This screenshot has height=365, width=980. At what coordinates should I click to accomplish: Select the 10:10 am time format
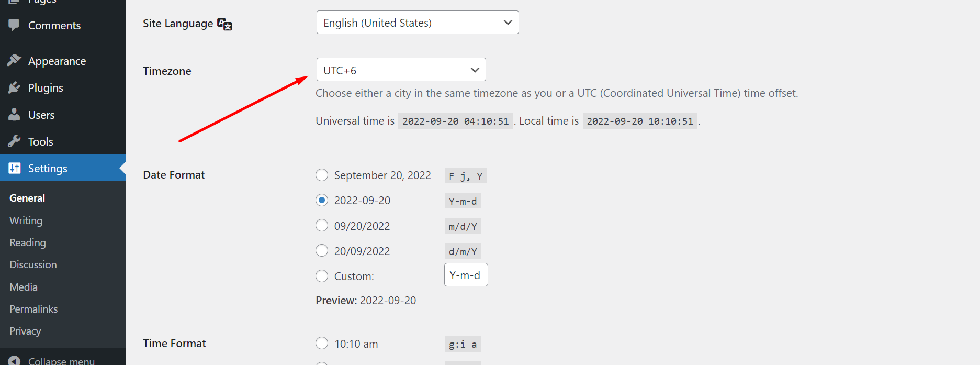(322, 344)
